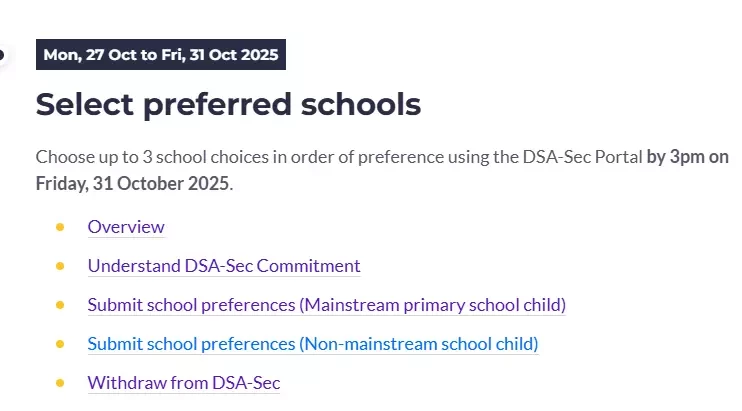Click bullet dot beside Mainstream primary school child link

pyautogui.click(x=60, y=305)
